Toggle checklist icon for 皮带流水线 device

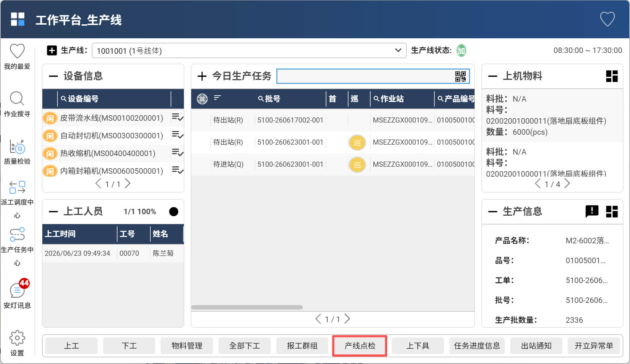point(178,117)
